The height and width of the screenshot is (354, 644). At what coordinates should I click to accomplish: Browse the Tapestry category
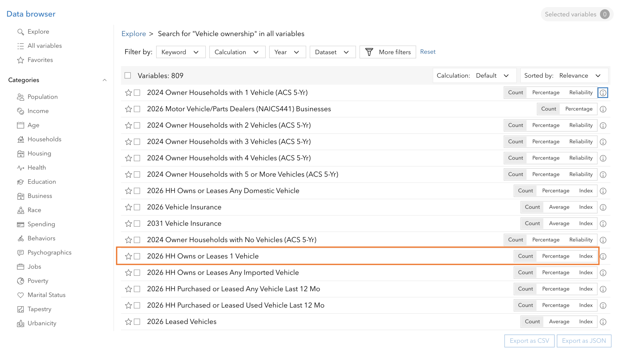[x=34, y=309]
